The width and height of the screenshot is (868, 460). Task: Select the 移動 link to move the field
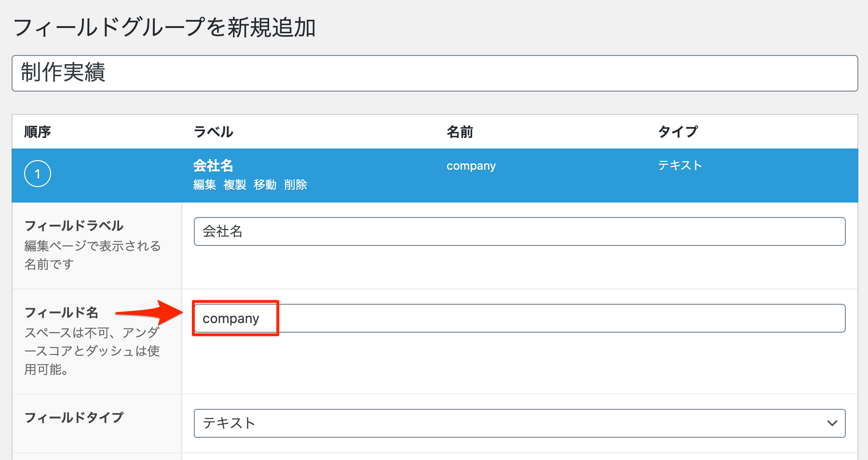tap(265, 185)
